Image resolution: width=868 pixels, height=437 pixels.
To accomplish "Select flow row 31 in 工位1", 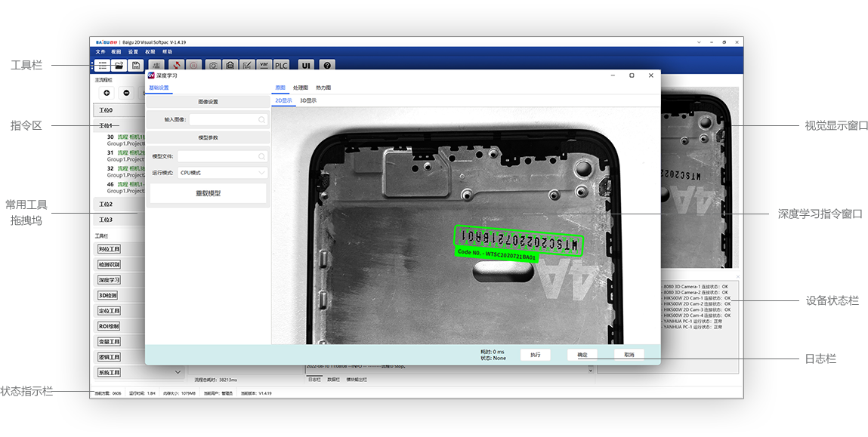I will click(x=125, y=156).
